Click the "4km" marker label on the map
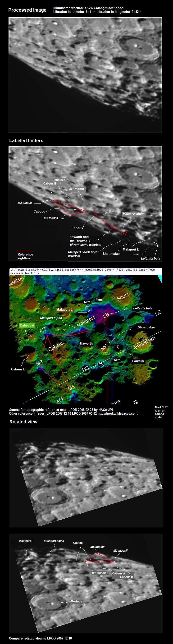This screenshot has height=644, width=173. 99,299
